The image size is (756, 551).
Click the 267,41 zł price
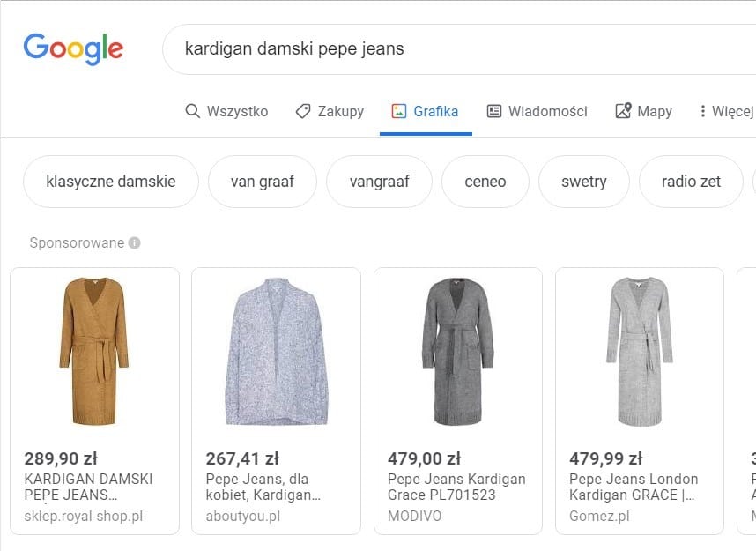pyautogui.click(x=242, y=458)
